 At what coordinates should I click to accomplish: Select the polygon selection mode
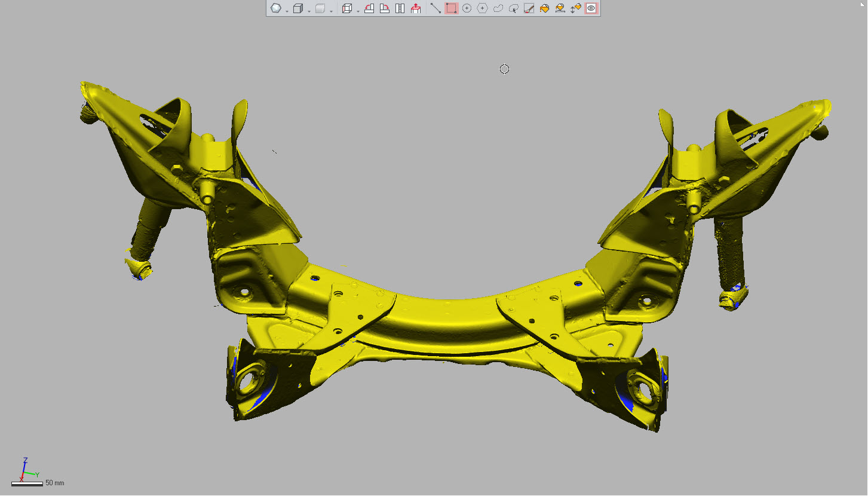(483, 8)
